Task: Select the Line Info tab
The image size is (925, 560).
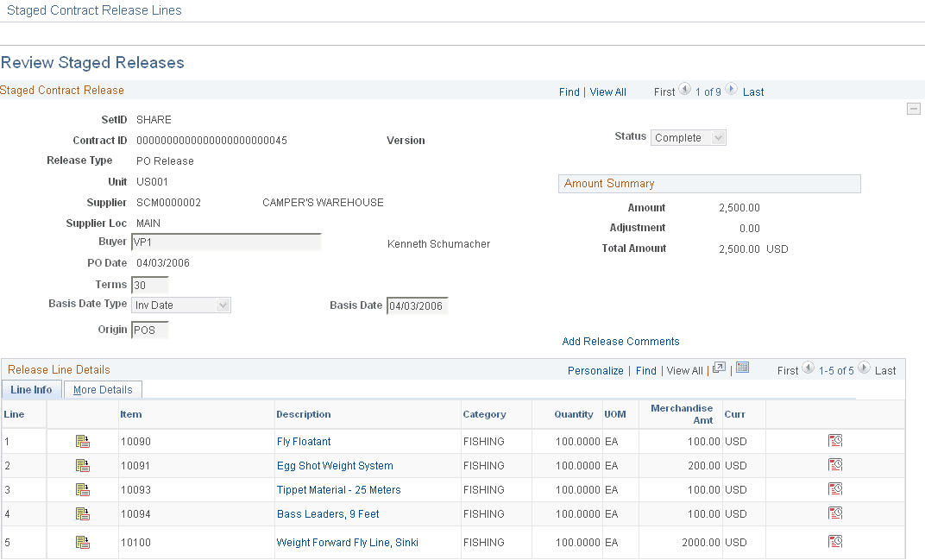Action: pos(31,389)
